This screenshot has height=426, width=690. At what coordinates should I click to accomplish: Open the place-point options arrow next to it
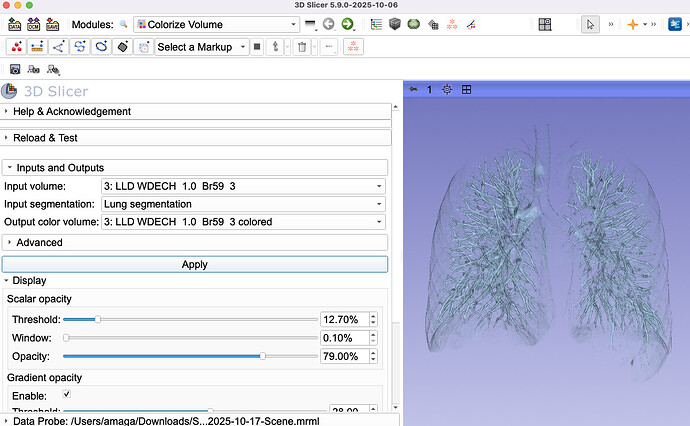(x=287, y=47)
